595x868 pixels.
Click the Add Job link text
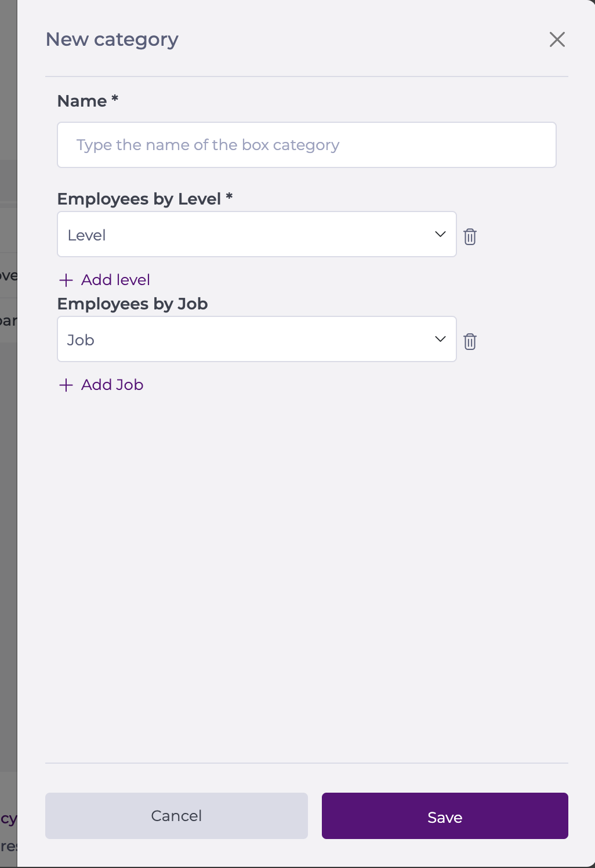pyautogui.click(x=112, y=385)
